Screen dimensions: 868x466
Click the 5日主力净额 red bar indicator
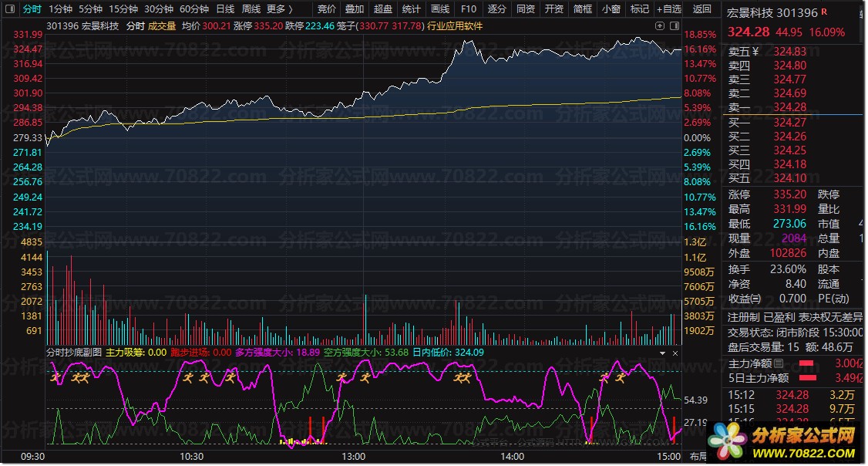point(806,378)
